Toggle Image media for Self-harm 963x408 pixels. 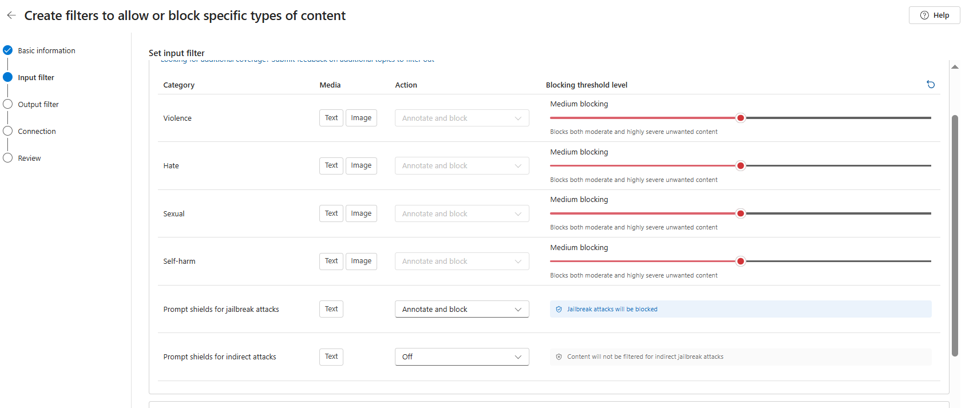tap(361, 261)
